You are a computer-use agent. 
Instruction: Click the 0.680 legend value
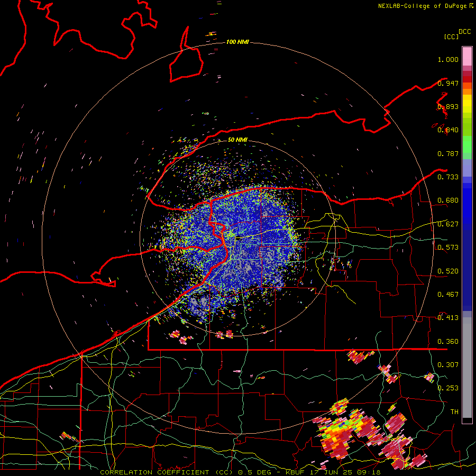click(x=448, y=200)
